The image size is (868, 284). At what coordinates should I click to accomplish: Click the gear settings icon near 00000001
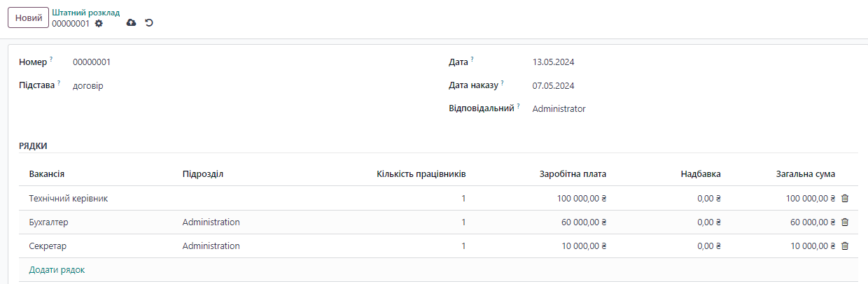click(99, 23)
